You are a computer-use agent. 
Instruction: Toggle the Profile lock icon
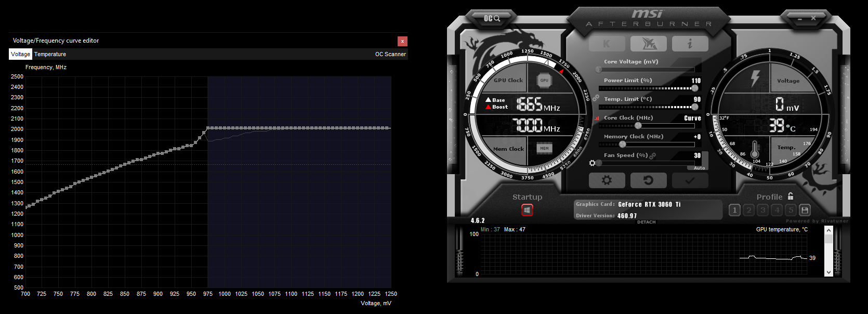pyautogui.click(x=791, y=197)
